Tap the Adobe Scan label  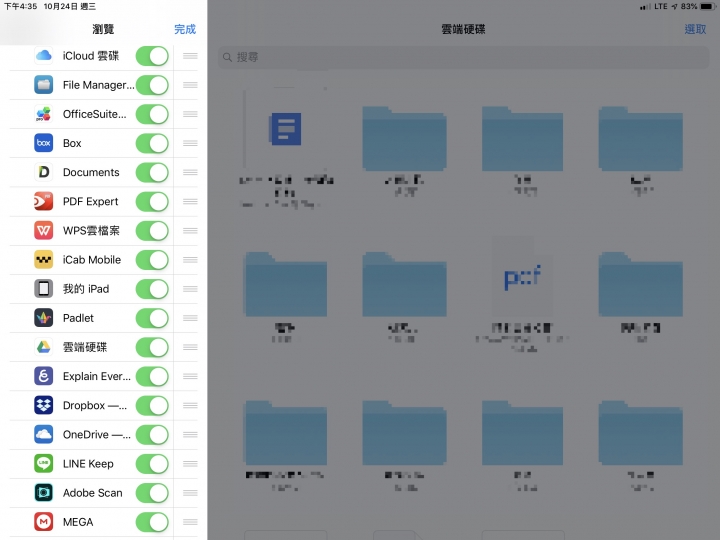(93, 493)
